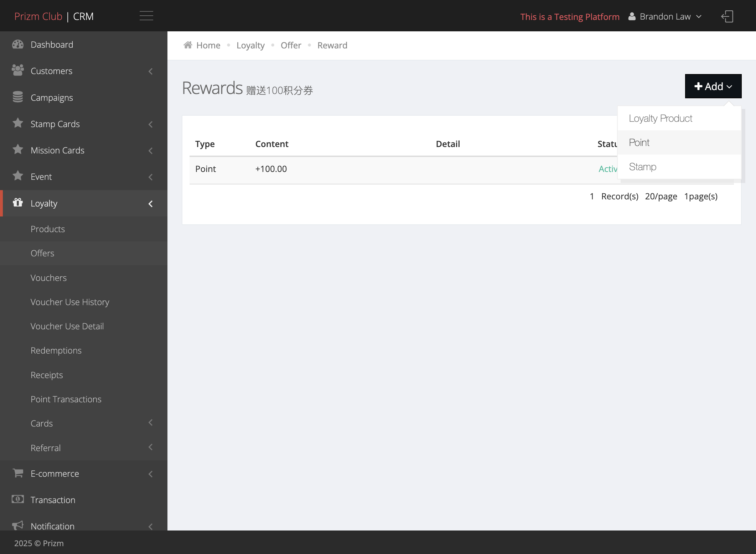
Task: Click the Dashboard gauge icon
Action: click(x=18, y=45)
